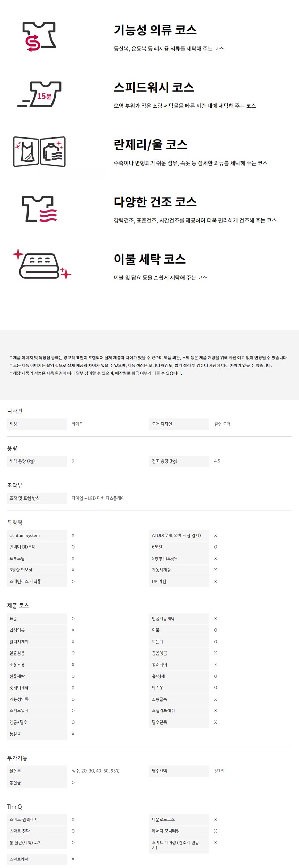
Task: Click the 5단계 spin value
Action: click(x=219, y=771)
